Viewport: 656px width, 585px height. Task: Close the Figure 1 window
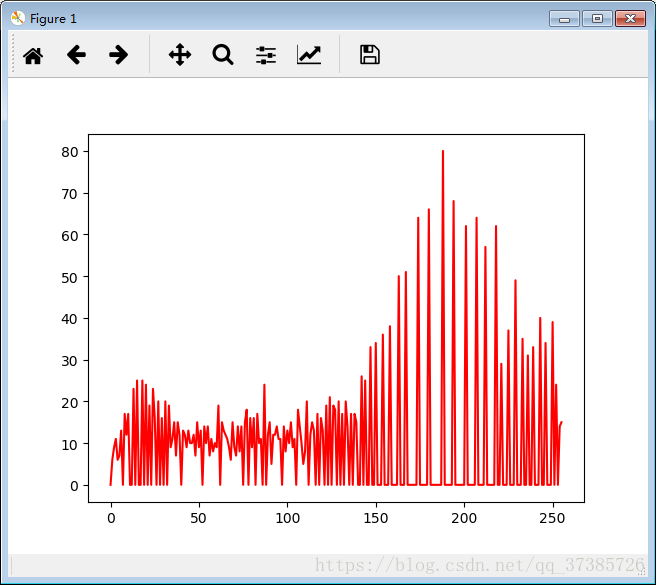tap(630, 19)
